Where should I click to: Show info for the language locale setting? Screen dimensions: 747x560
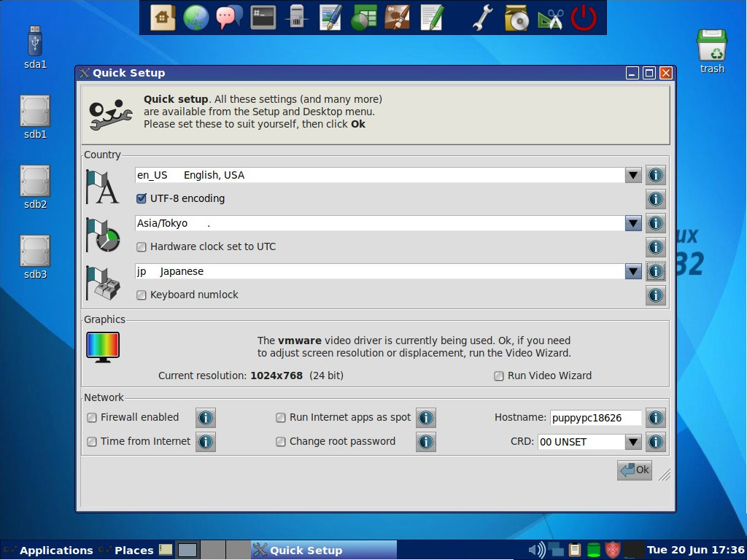point(656,175)
